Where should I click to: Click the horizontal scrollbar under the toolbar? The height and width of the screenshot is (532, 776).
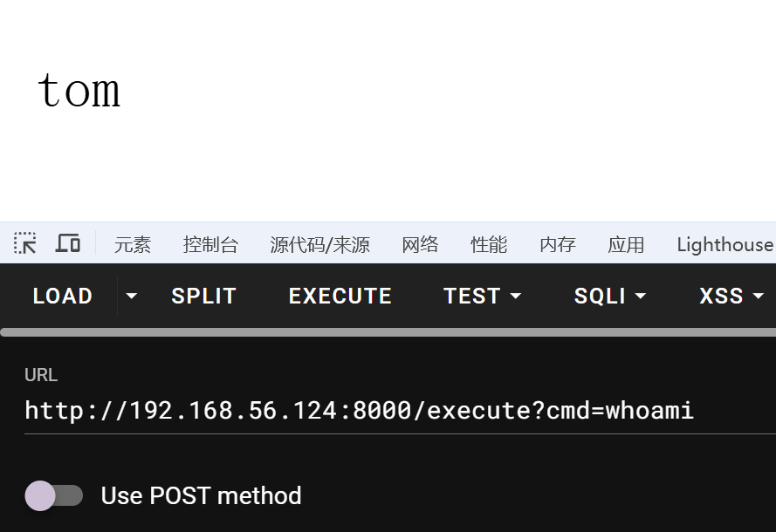coord(388,332)
